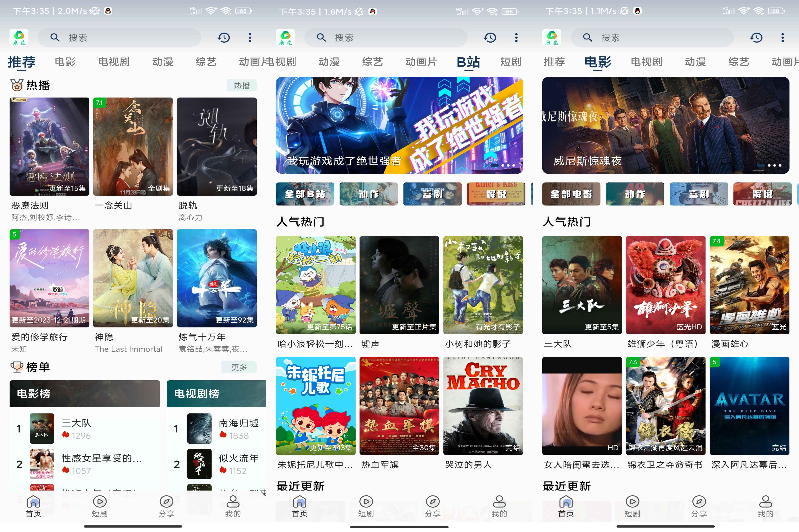Open the 热血军旗 poster
This screenshot has height=532, width=799.
point(399,406)
